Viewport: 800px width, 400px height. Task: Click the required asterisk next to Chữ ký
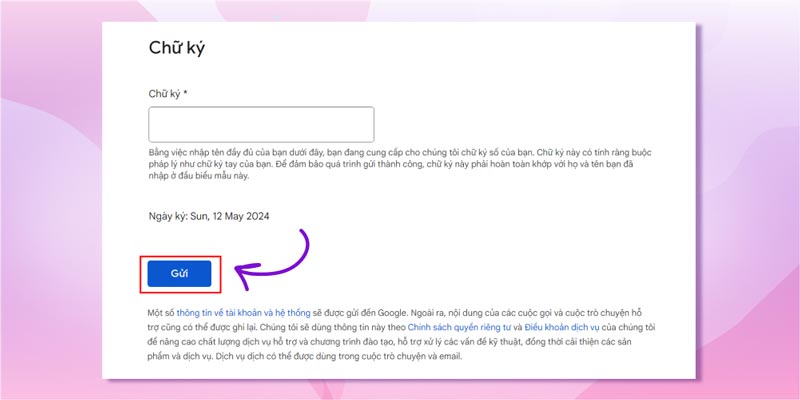point(186,93)
